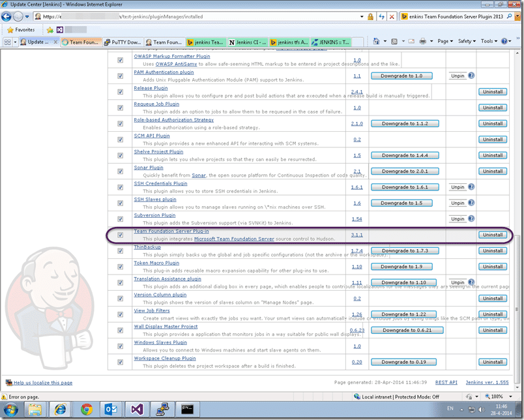Image resolution: width=524 pixels, height=420 pixels.
Task: Open Visual Studio from the taskbar
Action: point(137,410)
